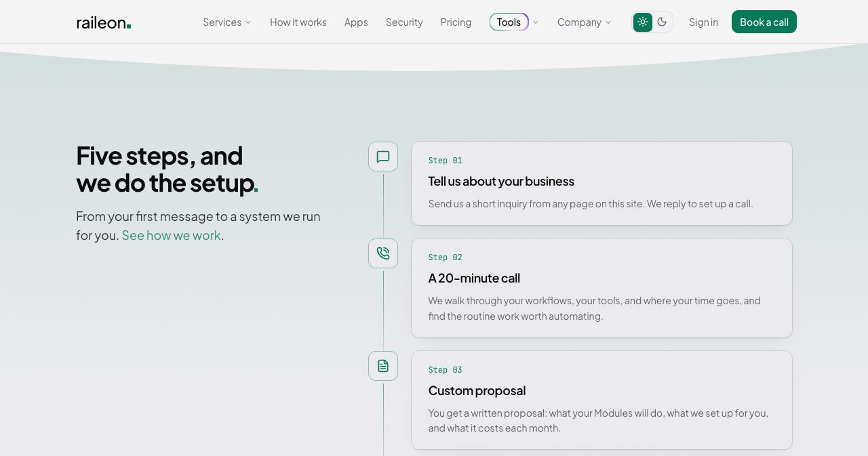Click text 'You get a written proposal'

pos(487,413)
